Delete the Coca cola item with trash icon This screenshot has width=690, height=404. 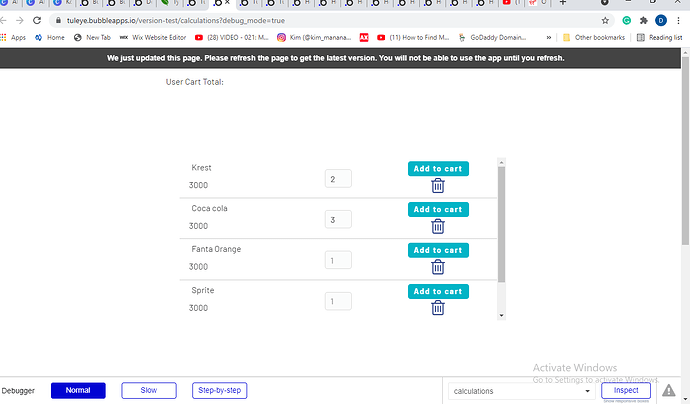pyautogui.click(x=437, y=227)
